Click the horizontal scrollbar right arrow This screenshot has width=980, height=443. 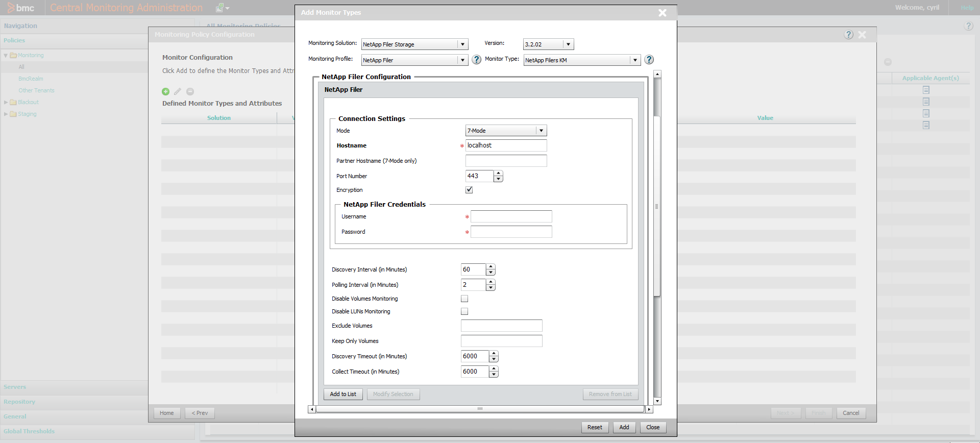pos(649,409)
